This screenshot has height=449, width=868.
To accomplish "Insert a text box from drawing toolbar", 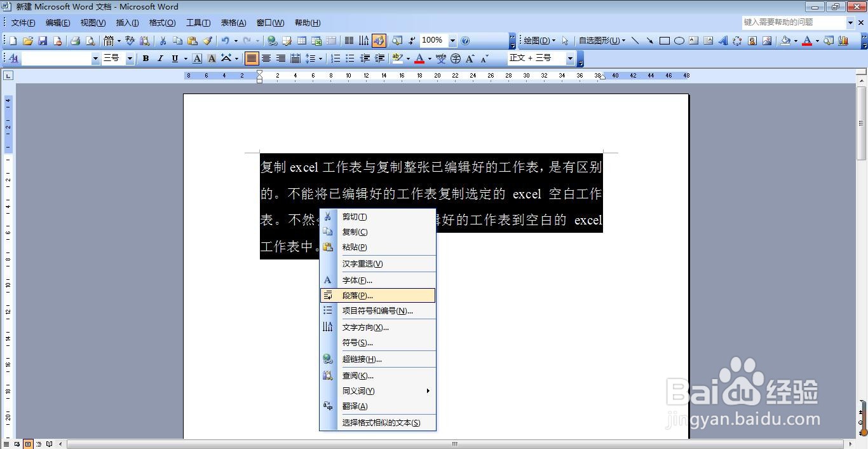I will [x=693, y=41].
